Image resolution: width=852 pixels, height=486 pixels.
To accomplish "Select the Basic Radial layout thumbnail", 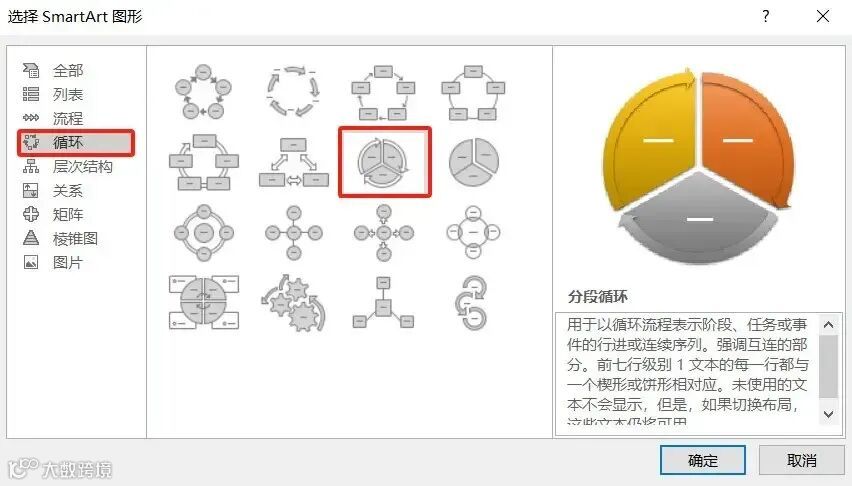I will click(x=293, y=232).
